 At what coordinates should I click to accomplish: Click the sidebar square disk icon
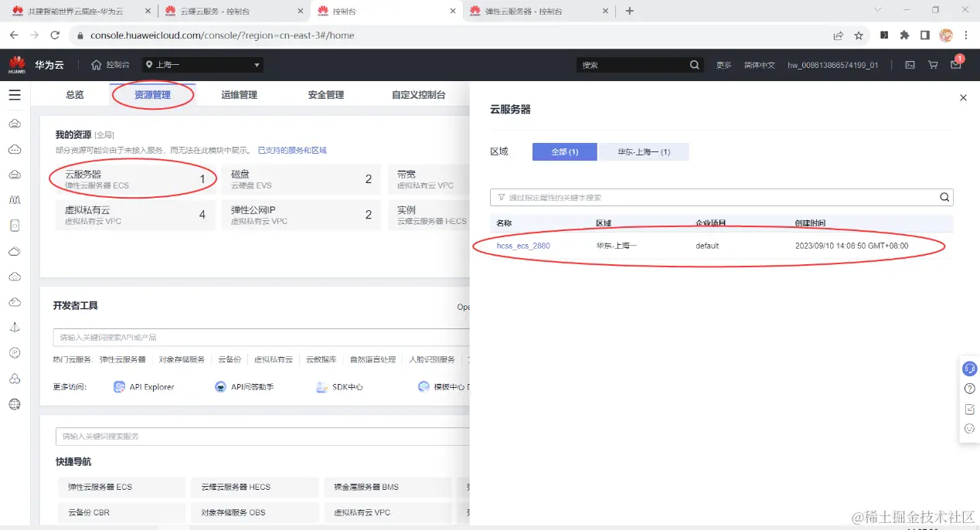click(x=14, y=225)
